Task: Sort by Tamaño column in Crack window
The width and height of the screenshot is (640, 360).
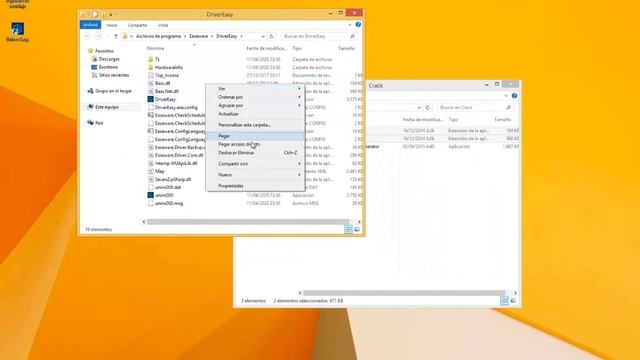Action: pos(502,120)
